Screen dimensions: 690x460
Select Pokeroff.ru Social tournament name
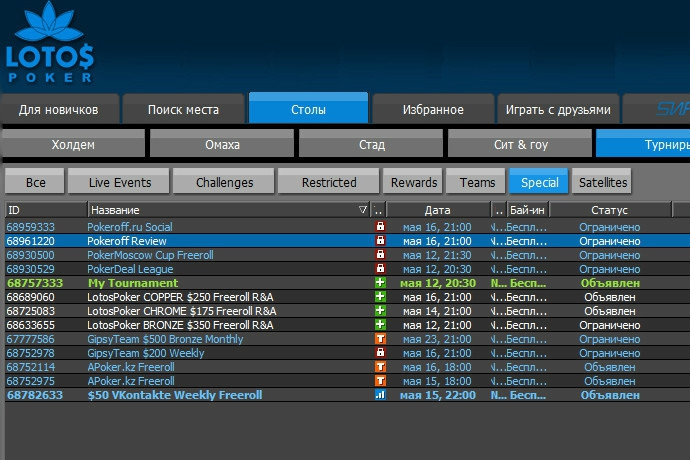pos(130,227)
